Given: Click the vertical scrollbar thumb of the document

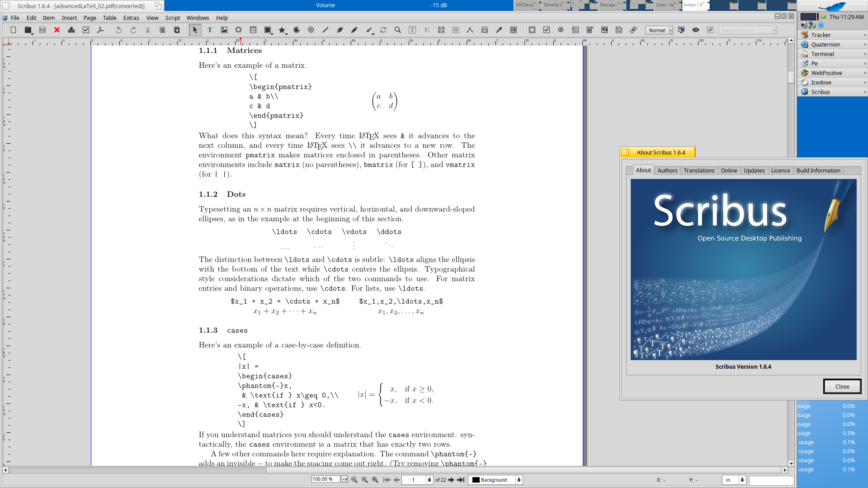Looking at the screenshot, I should [791, 77].
